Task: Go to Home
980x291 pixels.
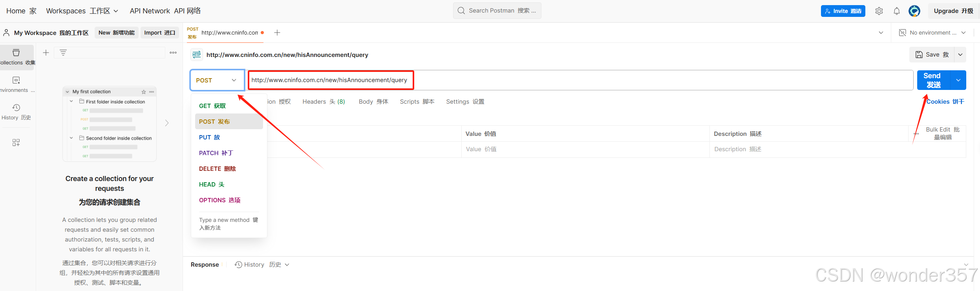Action: click(22, 11)
